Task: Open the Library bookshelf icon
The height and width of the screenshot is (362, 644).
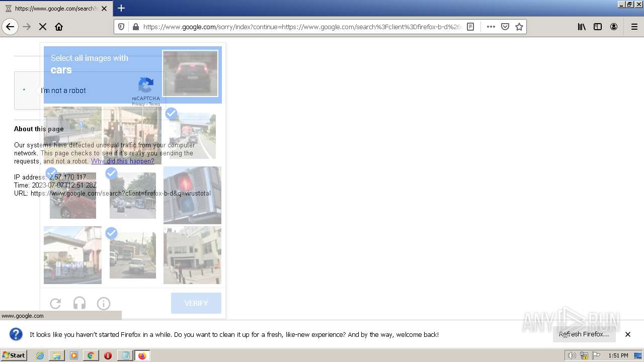Action: [582, 27]
